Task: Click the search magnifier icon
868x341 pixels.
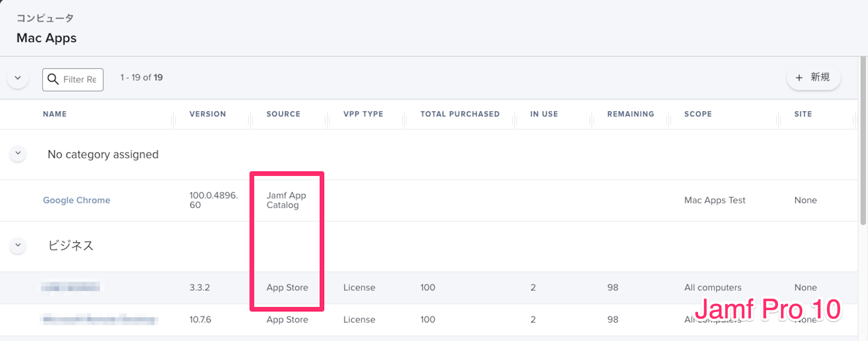Action: click(53, 79)
